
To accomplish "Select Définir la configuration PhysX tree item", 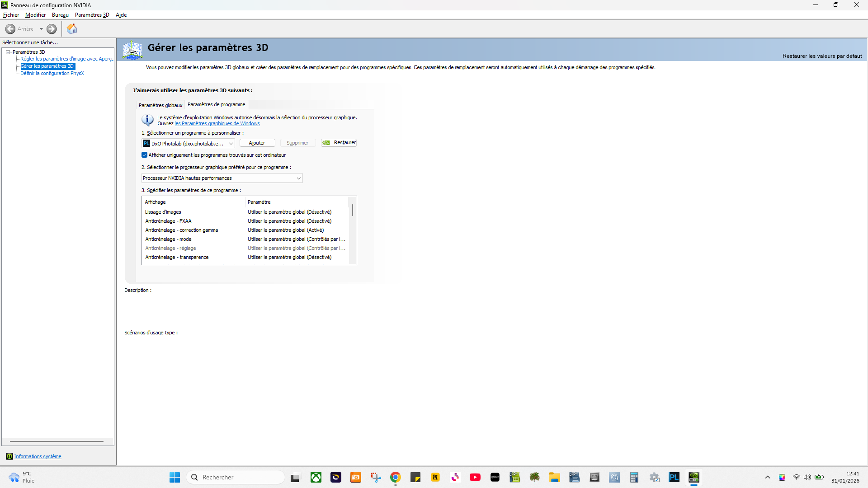I will [52, 73].
